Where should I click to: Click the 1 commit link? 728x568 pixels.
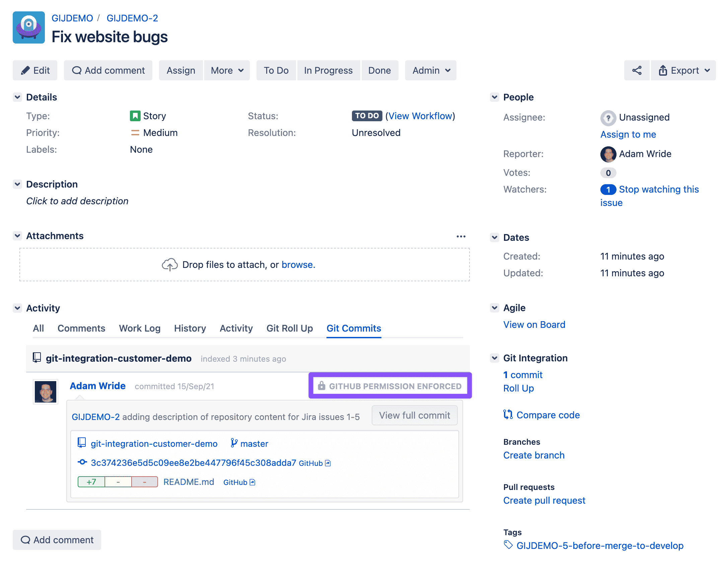click(x=523, y=375)
